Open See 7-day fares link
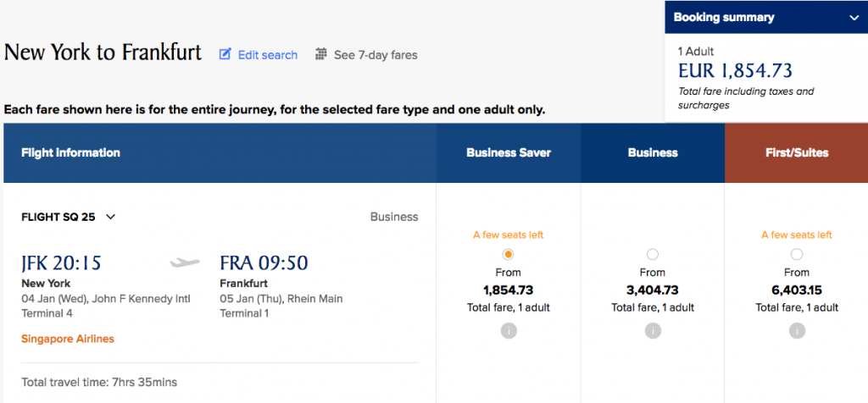 376,54
